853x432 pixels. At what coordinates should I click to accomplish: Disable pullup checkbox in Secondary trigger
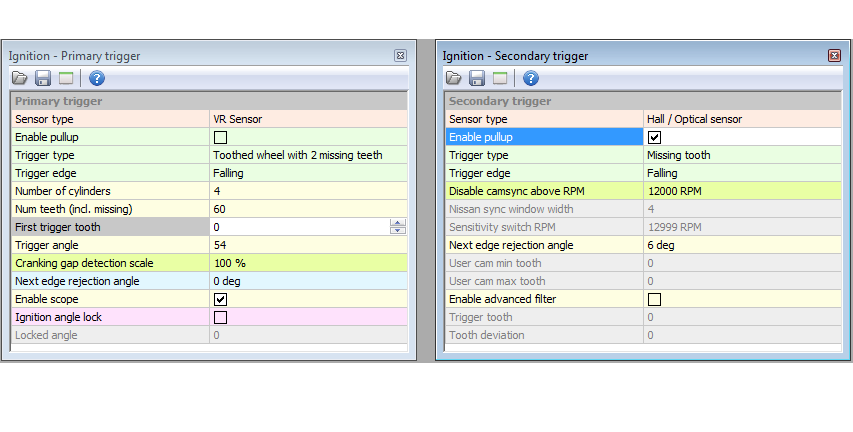(x=655, y=137)
